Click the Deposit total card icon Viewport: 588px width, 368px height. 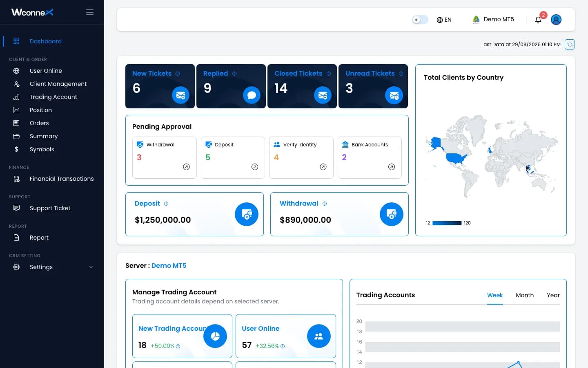click(x=247, y=214)
